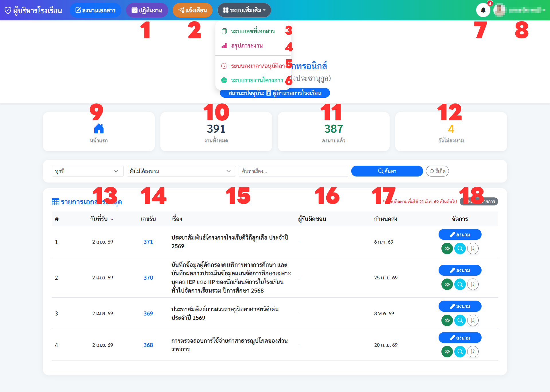The height and width of the screenshot is (392, 550).
Task: Choose สรุปภาระงาน from the menu
Action: tap(247, 46)
